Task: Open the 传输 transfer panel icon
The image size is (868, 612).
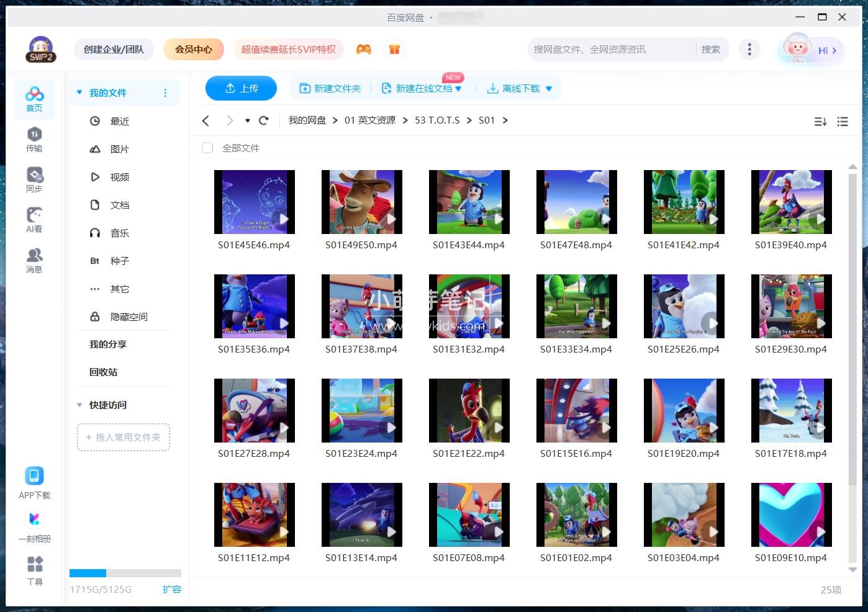Action: point(34,138)
